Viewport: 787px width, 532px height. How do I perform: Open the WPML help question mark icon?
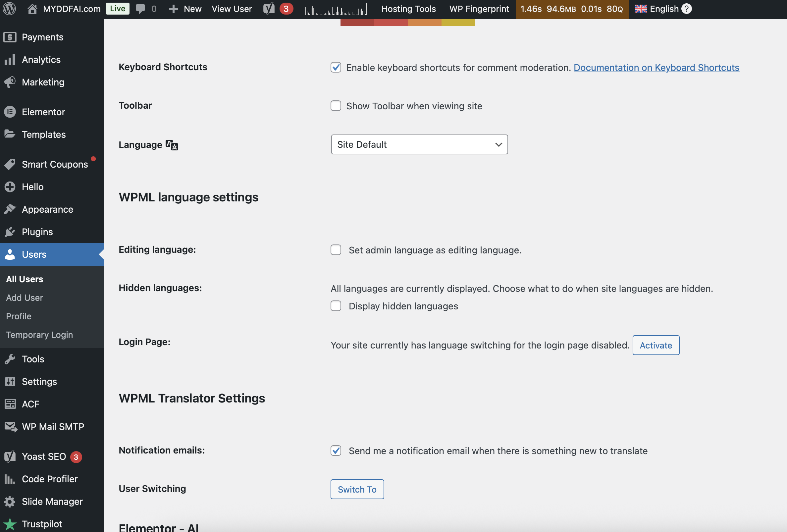(x=686, y=9)
